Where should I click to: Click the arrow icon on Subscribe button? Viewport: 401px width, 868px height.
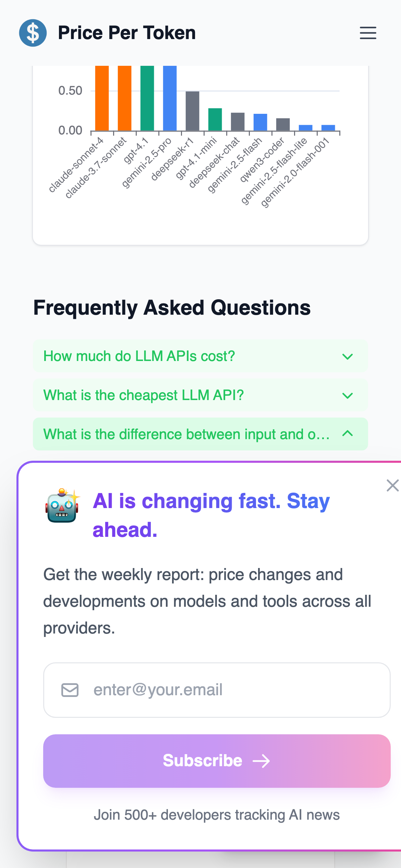pos(261,761)
